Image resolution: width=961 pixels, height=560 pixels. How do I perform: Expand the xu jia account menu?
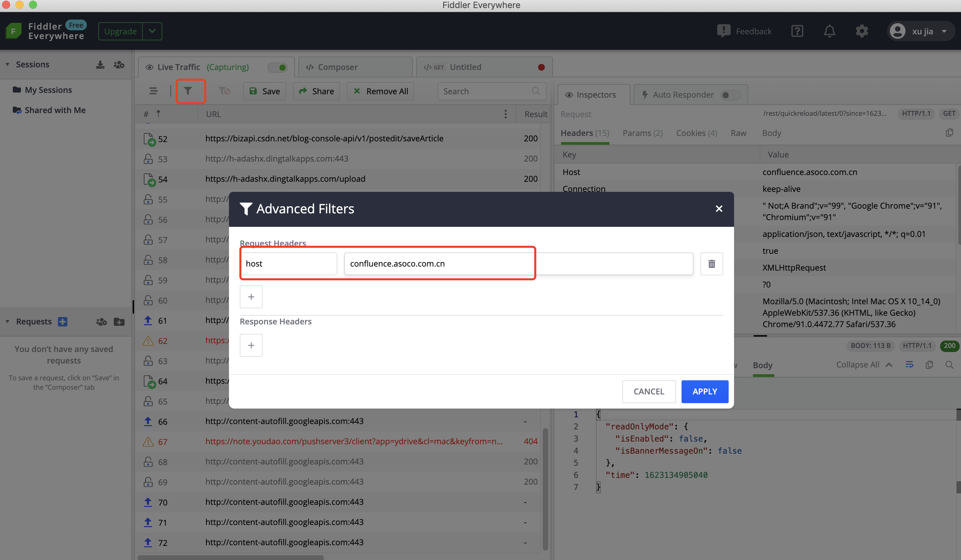coord(944,31)
